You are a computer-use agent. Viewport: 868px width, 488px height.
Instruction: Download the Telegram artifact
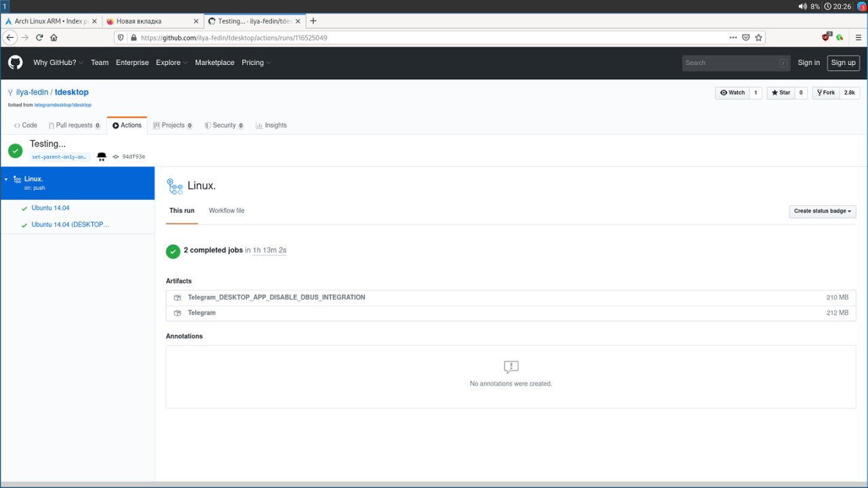(x=201, y=313)
